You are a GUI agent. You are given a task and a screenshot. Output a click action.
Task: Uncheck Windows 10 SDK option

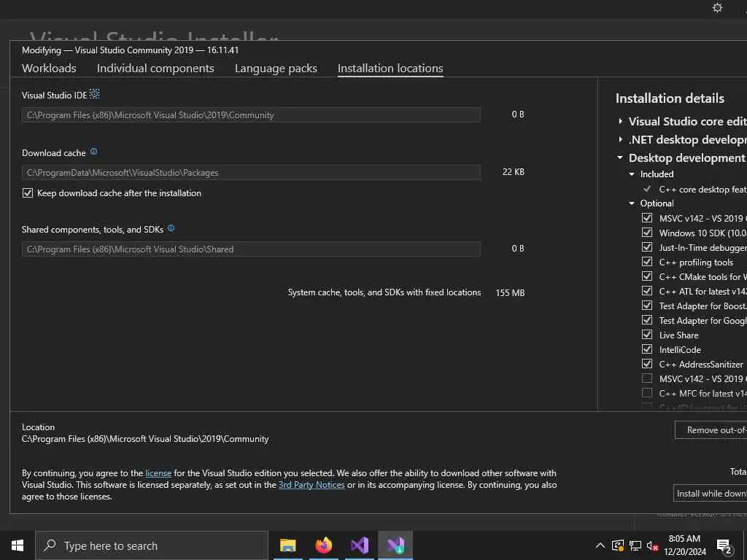click(x=646, y=233)
